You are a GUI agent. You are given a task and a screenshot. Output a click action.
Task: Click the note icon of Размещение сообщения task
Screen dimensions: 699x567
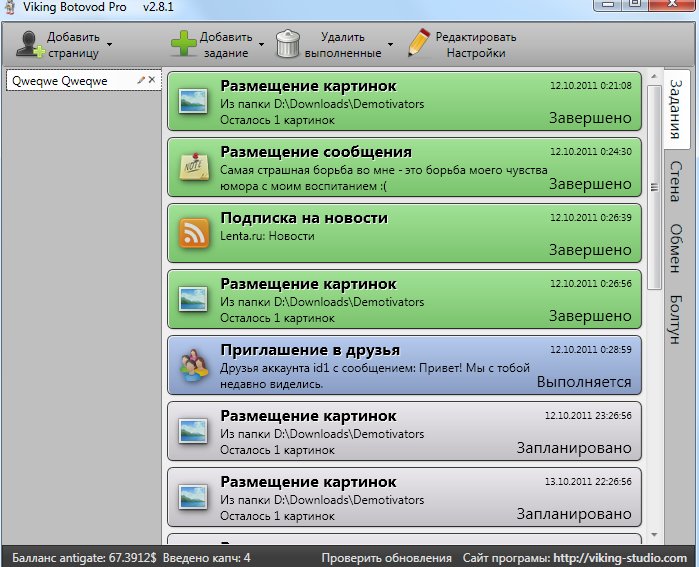point(194,167)
